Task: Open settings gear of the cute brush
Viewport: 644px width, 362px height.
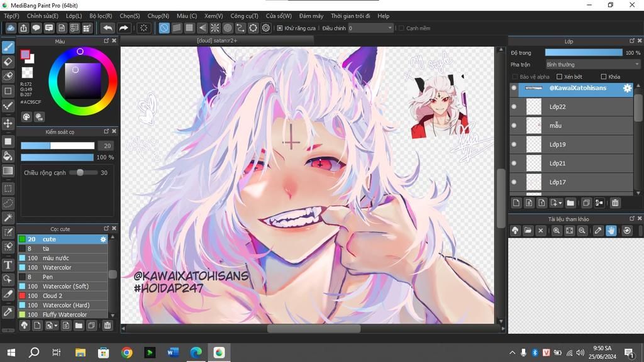Action: point(103,239)
